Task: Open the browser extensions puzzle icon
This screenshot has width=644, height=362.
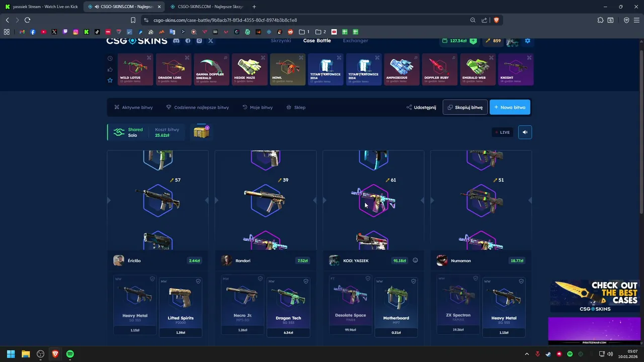Action: click(600, 20)
